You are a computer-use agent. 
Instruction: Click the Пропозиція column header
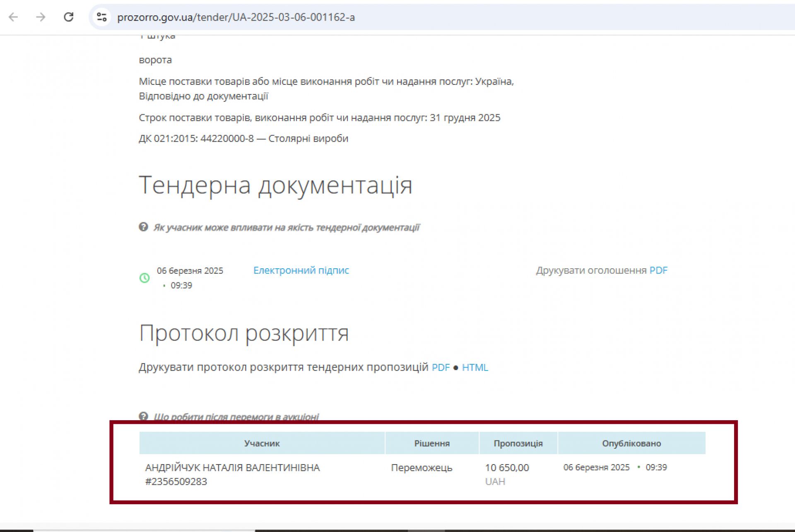[x=518, y=443]
